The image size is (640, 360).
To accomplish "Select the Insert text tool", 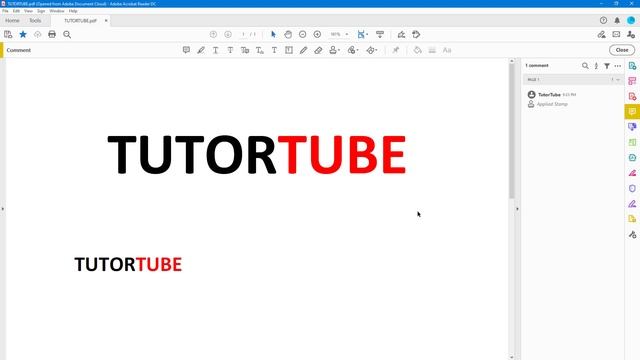I will [260, 50].
